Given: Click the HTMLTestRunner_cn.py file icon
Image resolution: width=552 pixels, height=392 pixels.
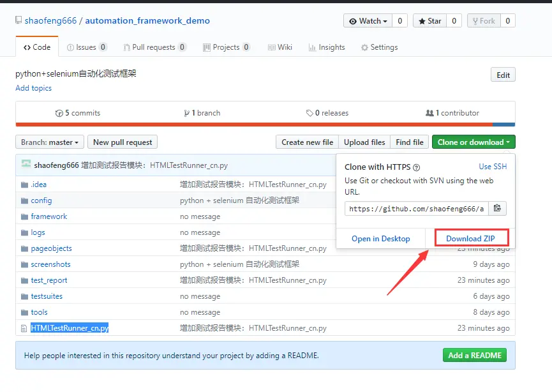Looking at the screenshot, I should point(24,329).
